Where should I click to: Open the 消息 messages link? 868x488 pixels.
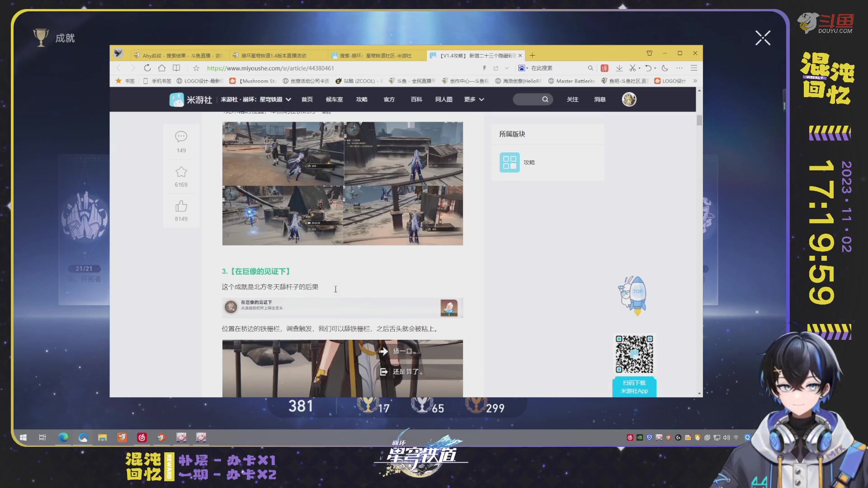[599, 99]
